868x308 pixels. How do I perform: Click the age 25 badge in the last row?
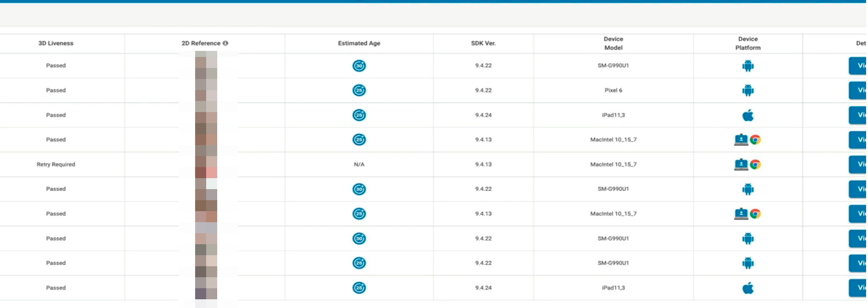tap(359, 288)
